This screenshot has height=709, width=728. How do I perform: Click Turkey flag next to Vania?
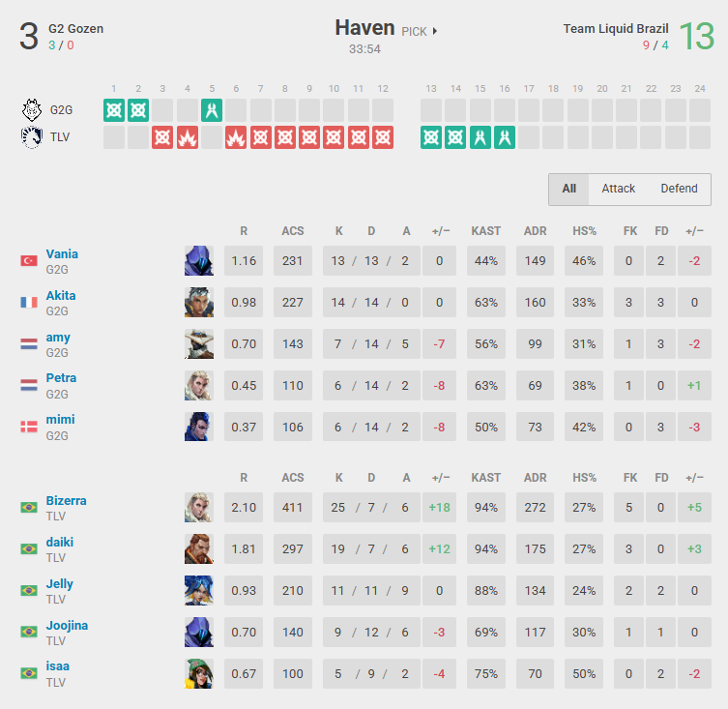[29, 261]
